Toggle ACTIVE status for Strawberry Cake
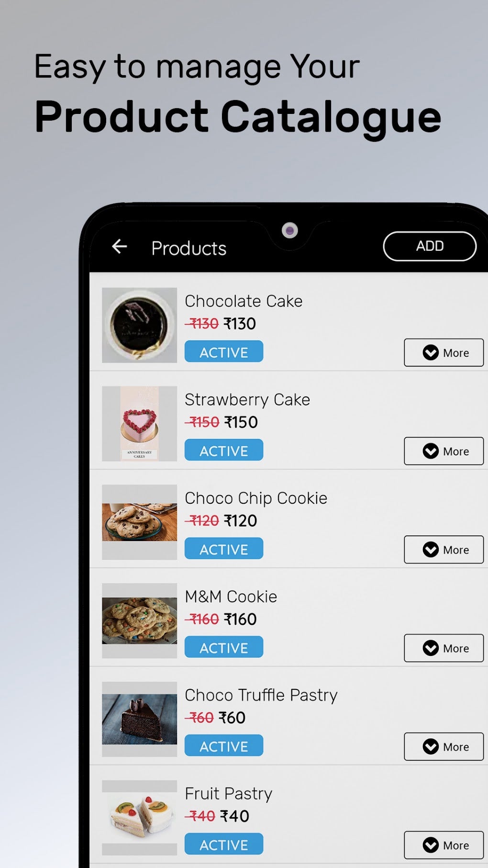 (x=223, y=451)
